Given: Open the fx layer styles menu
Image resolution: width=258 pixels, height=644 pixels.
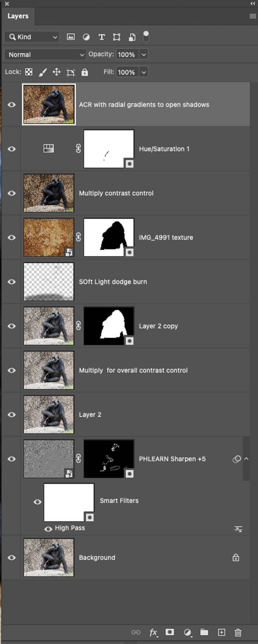Looking at the screenshot, I should coord(153,632).
